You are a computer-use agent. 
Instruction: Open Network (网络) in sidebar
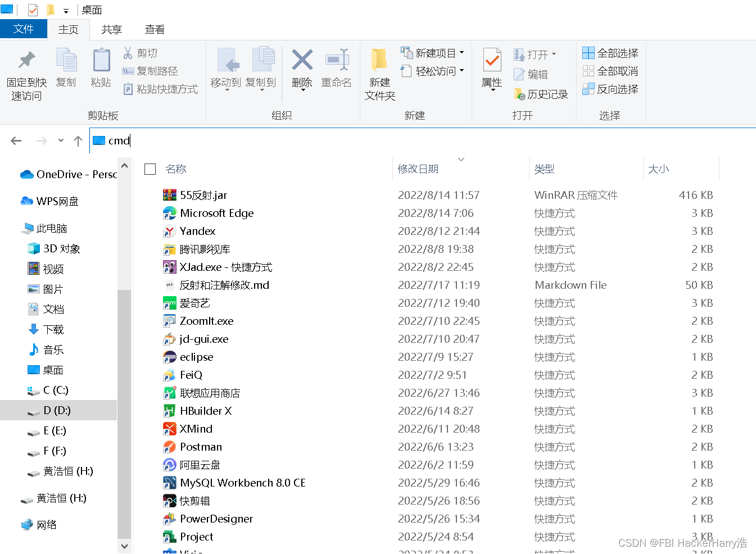(x=39, y=525)
